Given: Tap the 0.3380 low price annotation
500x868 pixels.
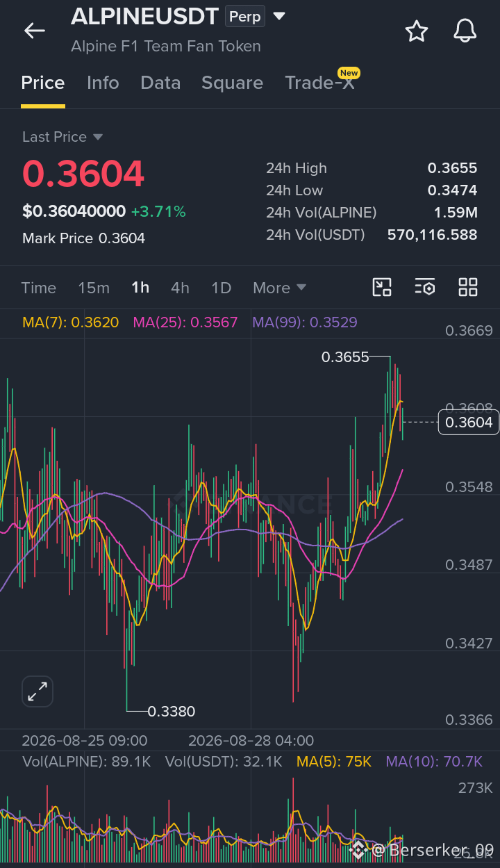Looking at the screenshot, I should (x=172, y=711).
